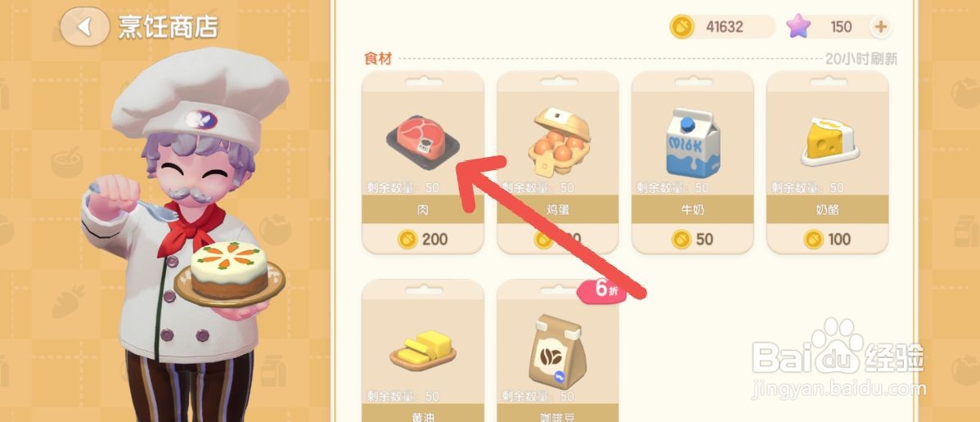
Task: Buy meat for 200 coins
Action: pos(423,239)
